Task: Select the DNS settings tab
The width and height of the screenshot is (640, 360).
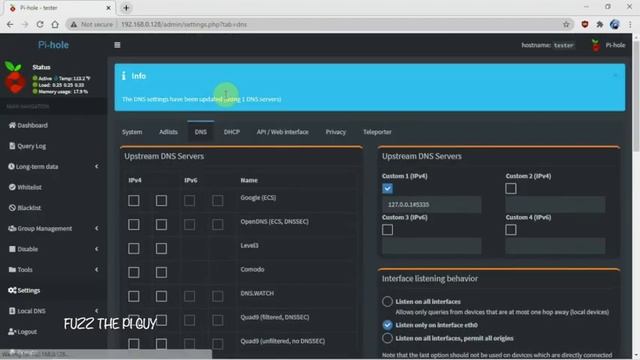Action: [x=200, y=132]
